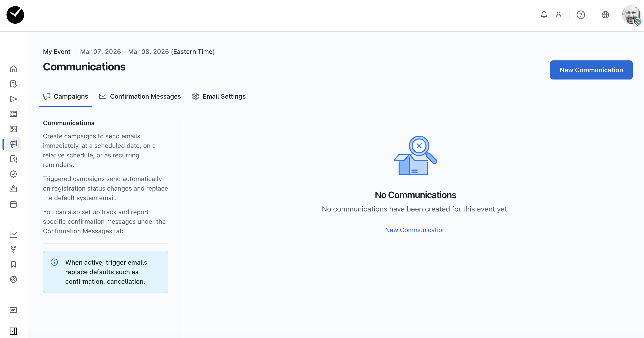Click the help question mark icon
644x338 pixels.
tap(580, 15)
